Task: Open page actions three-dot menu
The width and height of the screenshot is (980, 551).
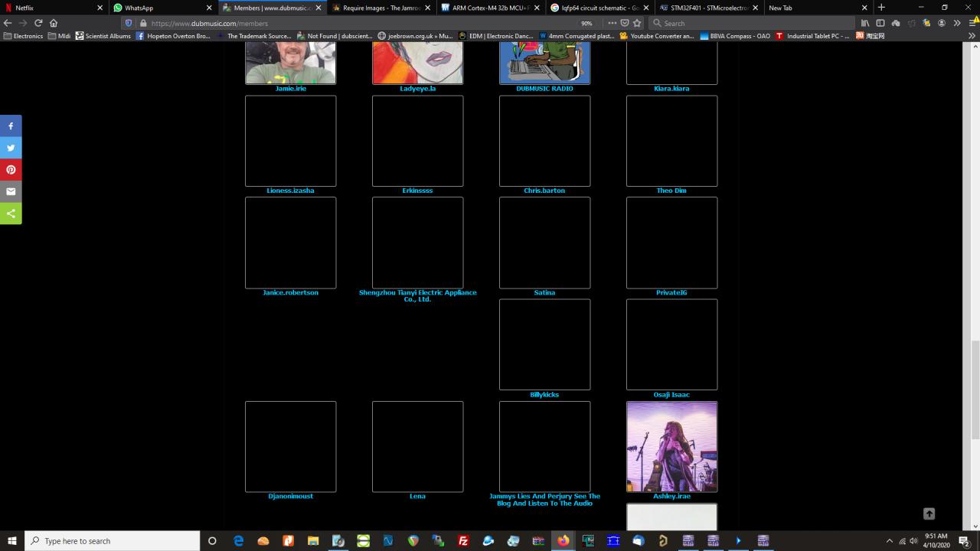Action: [x=612, y=23]
